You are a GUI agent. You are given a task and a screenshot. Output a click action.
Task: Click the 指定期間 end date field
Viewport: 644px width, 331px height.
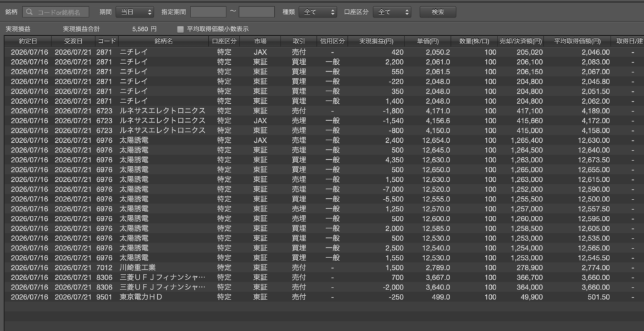point(257,12)
